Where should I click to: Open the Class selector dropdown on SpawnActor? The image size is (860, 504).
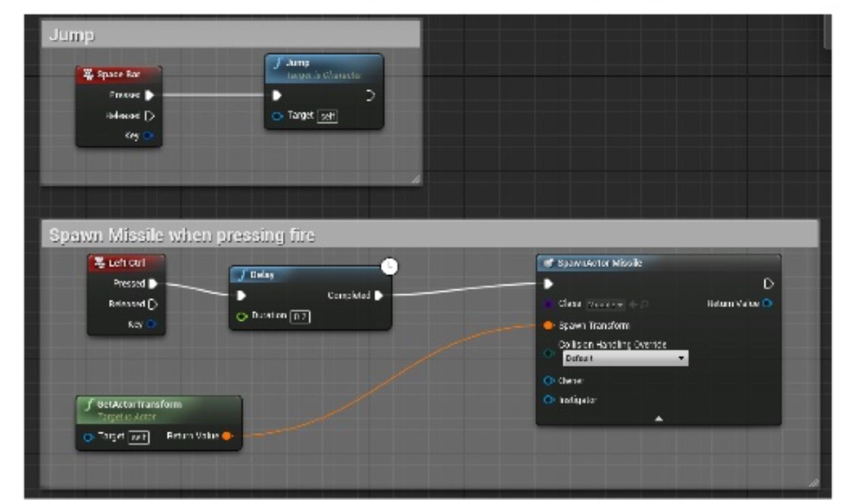point(605,304)
